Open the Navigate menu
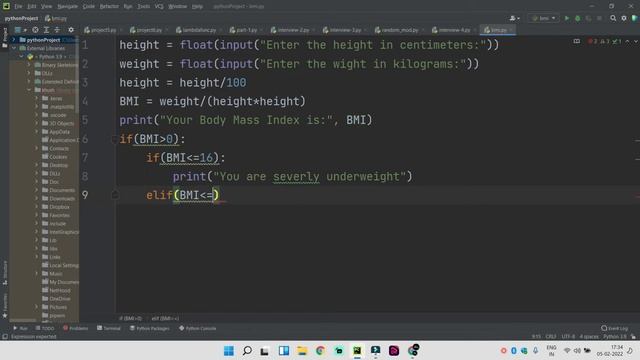This screenshot has height=360, width=640. coord(67,7)
